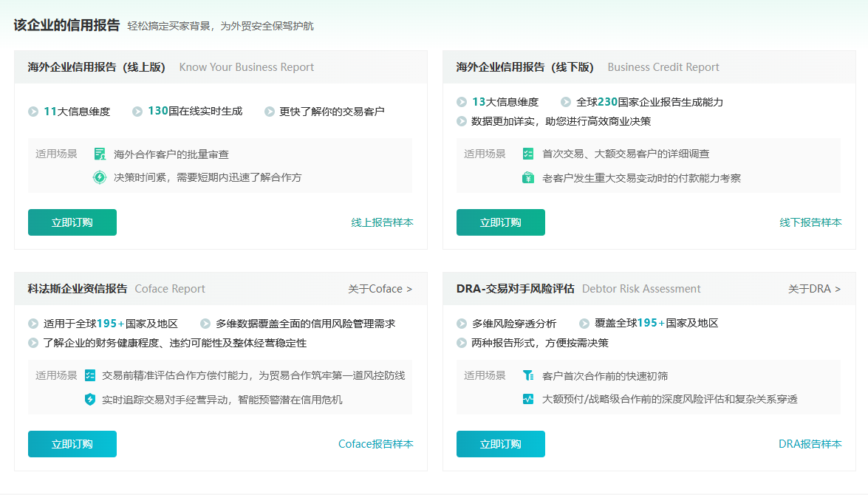Click the checklist icon beside 交易前精准评估合作方偿付能力
868x495 pixels.
pos(90,375)
